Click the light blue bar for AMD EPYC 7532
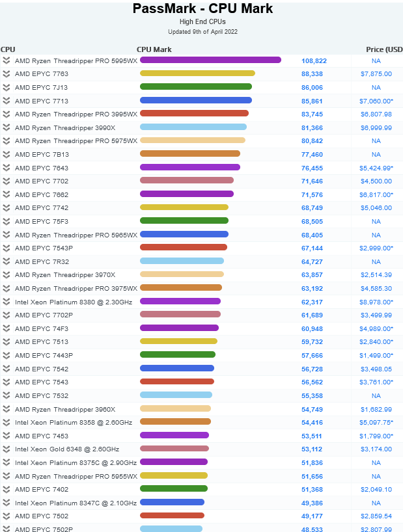The image size is (403, 532). click(176, 395)
